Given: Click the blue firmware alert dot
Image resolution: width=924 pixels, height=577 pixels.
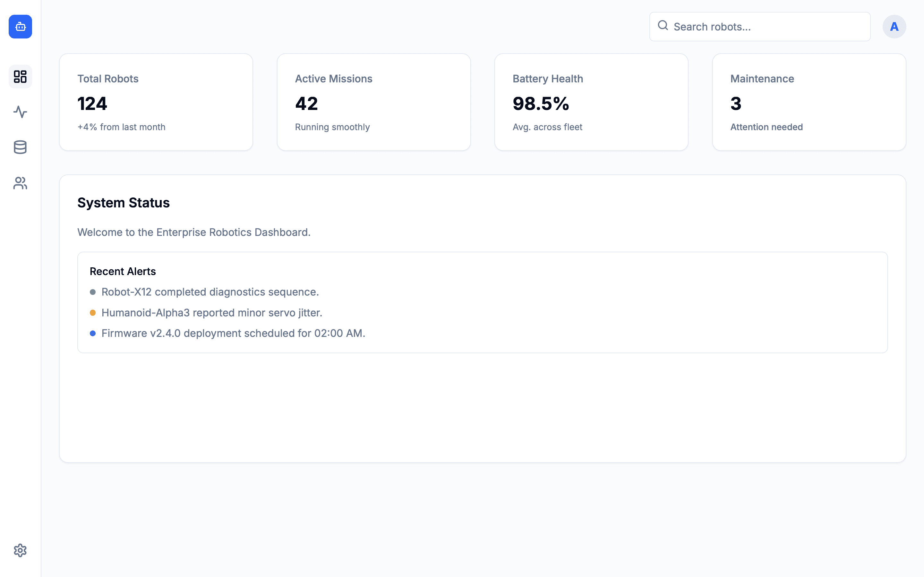Looking at the screenshot, I should [x=93, y=333].
